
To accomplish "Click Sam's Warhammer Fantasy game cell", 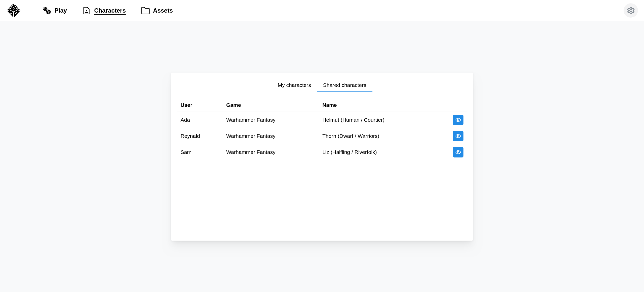I will point(251,152).
